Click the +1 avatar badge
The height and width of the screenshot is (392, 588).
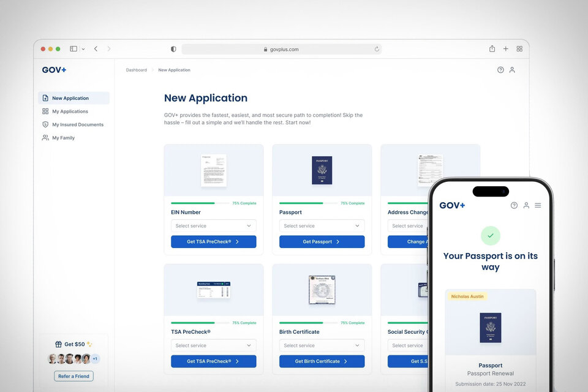click(x=96, y=358)
